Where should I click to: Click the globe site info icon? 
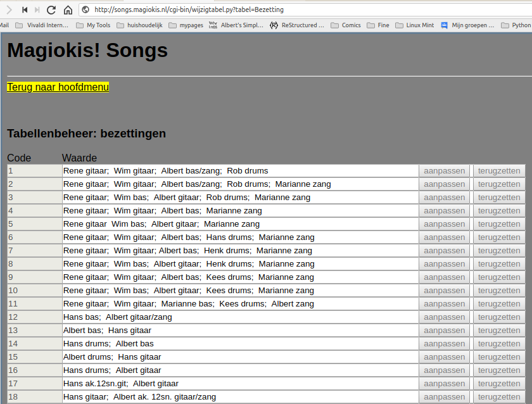tap(85, 9)
